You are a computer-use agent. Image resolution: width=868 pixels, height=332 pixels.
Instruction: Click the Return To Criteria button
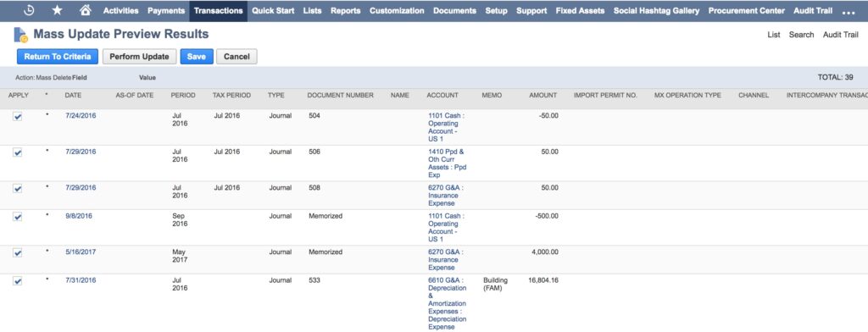coord(58,57)
